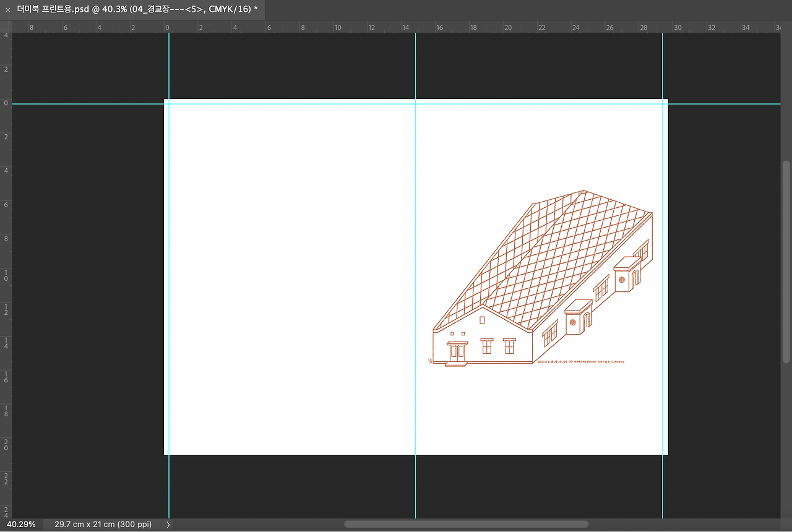Click the 'Office Building' caption text under the drawing
The width and height of the screenshot is (792, 532).
point(580,362)
